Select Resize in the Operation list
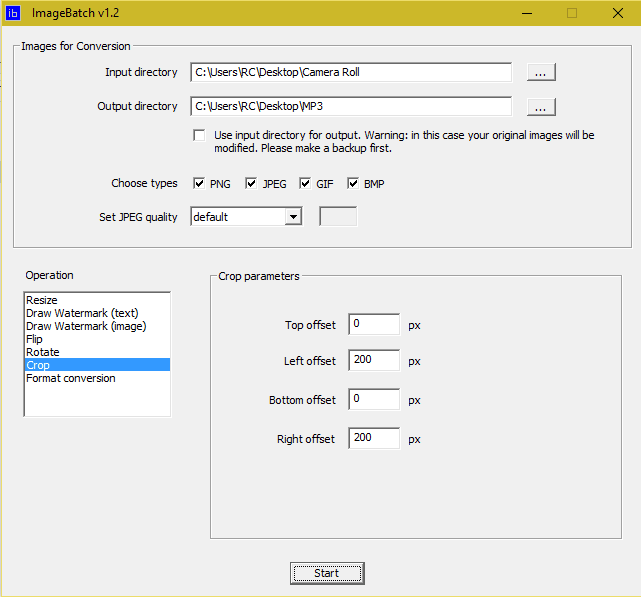 tap(97, 300)
